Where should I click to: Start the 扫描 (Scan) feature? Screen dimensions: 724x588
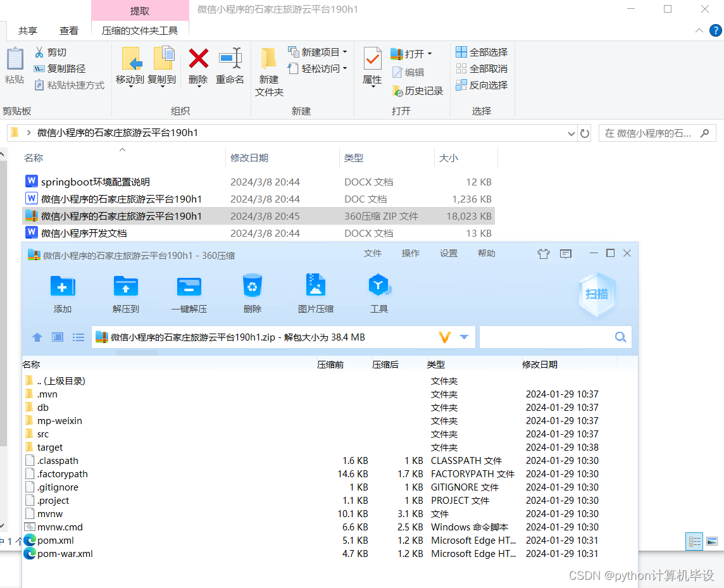[x=596, y=294]
